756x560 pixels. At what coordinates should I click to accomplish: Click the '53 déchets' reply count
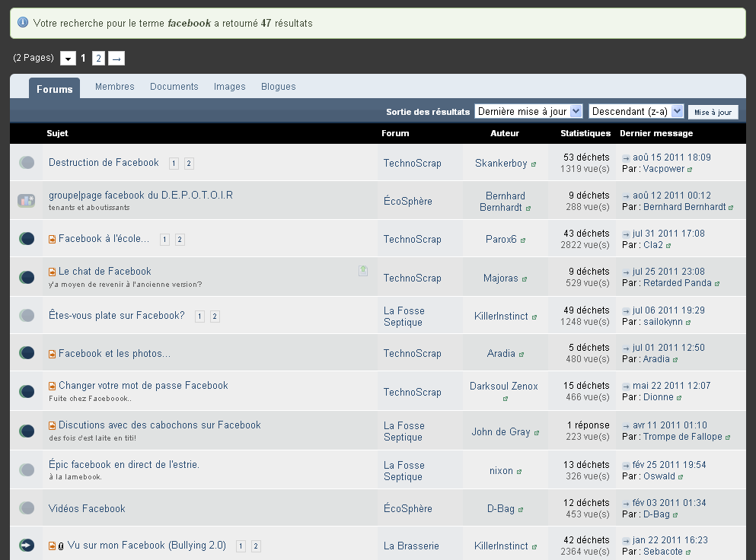click(586, 157)
